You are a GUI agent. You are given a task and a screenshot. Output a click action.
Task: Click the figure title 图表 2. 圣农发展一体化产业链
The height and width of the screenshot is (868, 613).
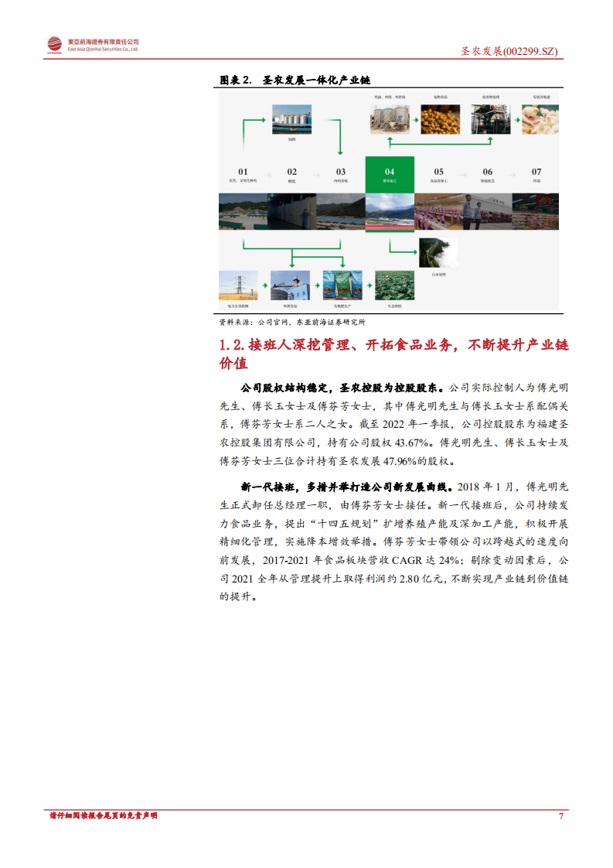point(295,80)
